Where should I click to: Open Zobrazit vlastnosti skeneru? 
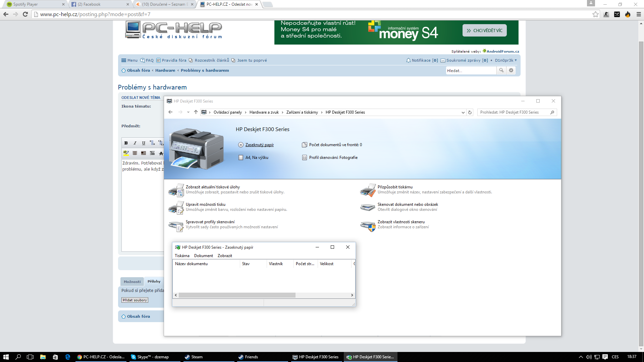pos(401,222)
